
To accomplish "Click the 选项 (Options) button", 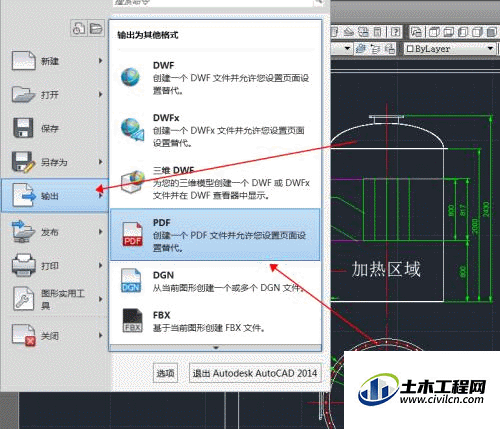I will (165, 373).
